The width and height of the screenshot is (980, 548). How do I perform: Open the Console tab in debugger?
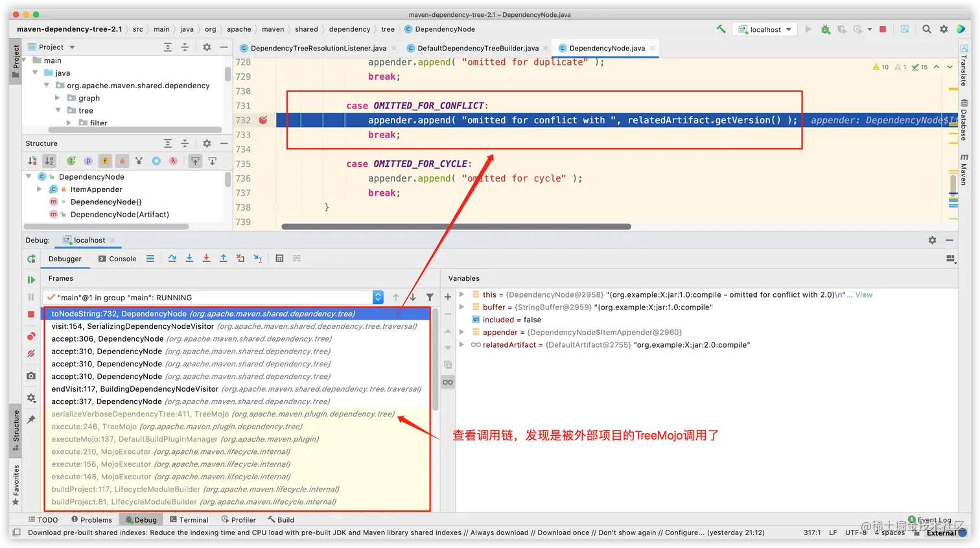pos(117,259)
